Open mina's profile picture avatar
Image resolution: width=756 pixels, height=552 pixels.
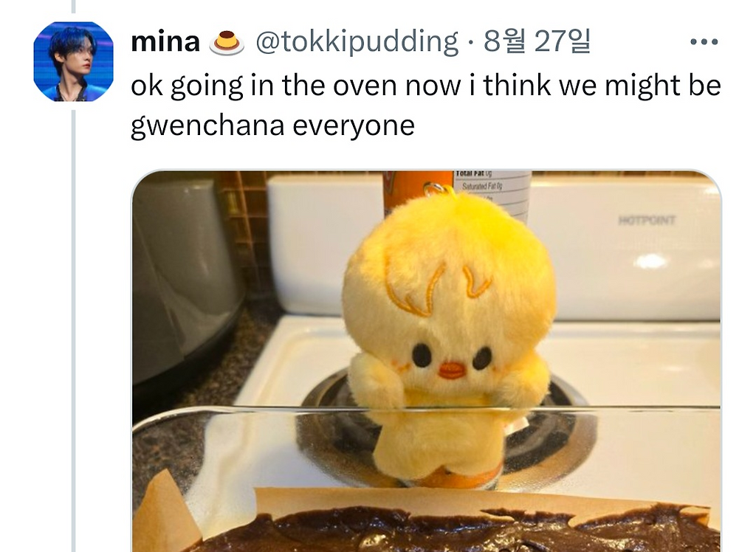[x=73, y=61]
